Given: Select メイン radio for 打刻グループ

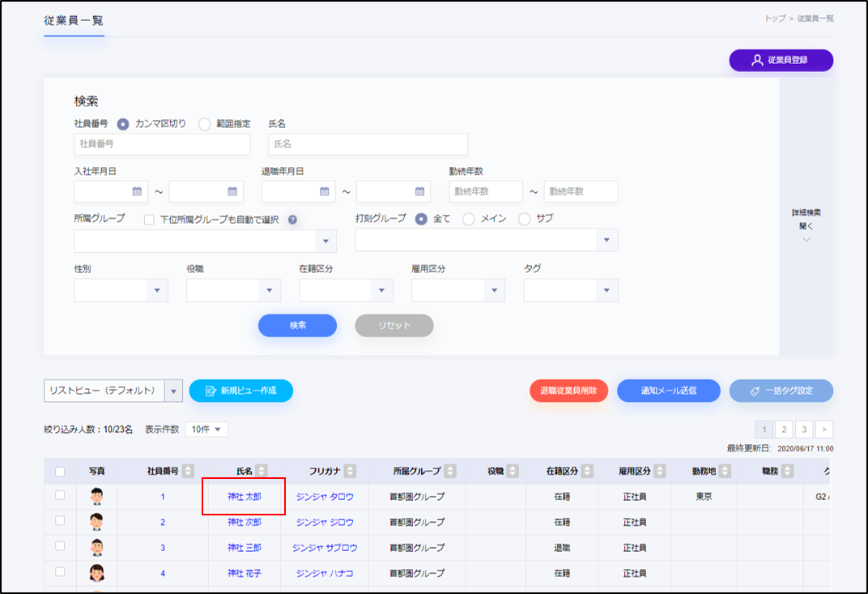Looking at the screenshot, I should pos(468,219).
